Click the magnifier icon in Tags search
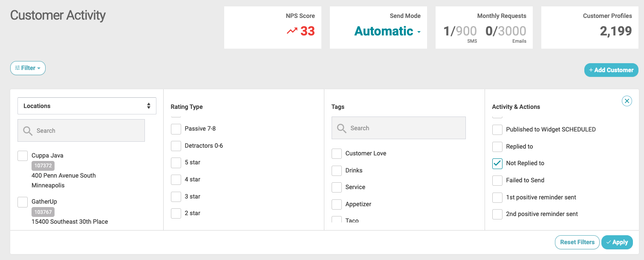The width and height of the screenshot is (644, 260). 341,128
